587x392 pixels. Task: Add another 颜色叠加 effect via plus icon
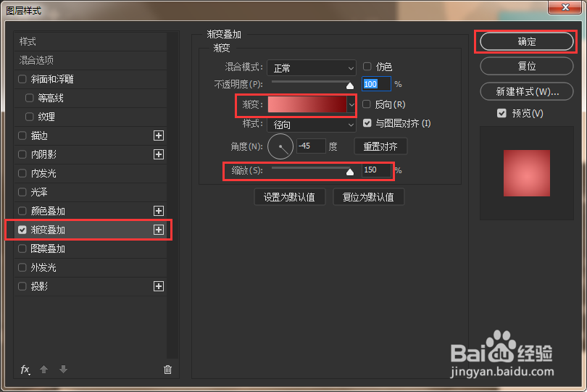(x=159, y=211)
